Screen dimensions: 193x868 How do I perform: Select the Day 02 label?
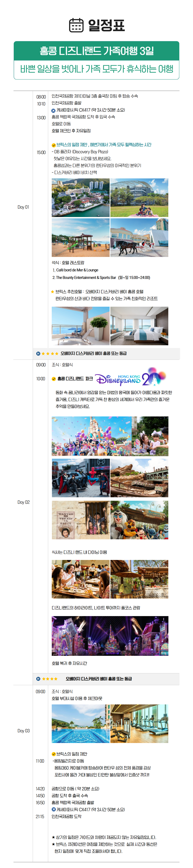pyautogui.click(x=23, y=502)
